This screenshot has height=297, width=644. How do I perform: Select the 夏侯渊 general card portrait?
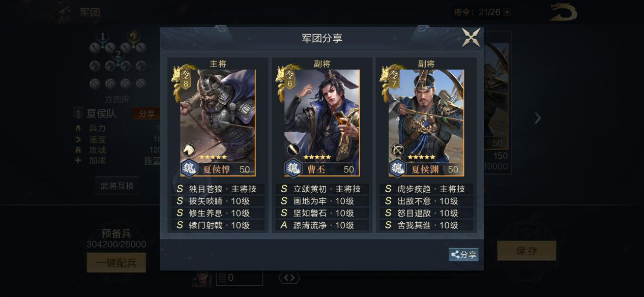[x=426, y=123]
